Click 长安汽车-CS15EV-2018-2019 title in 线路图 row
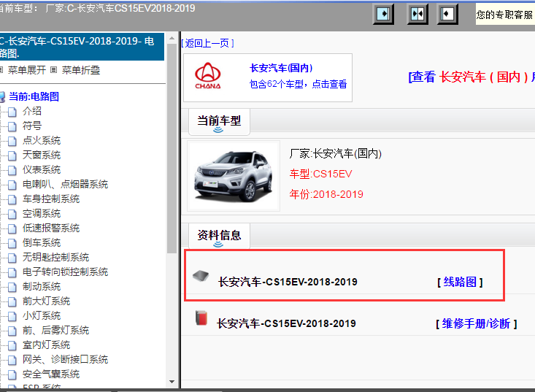Screen dimensions: 535x392 (x=288, y=283)
